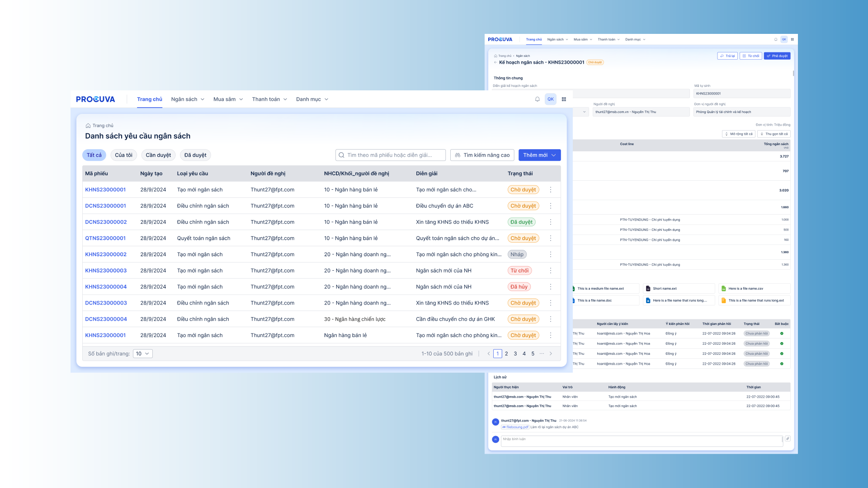Open row actions menu for KHNS23000004
The width and height of the screenshot is (868, 488).
[x=551, y=287]
